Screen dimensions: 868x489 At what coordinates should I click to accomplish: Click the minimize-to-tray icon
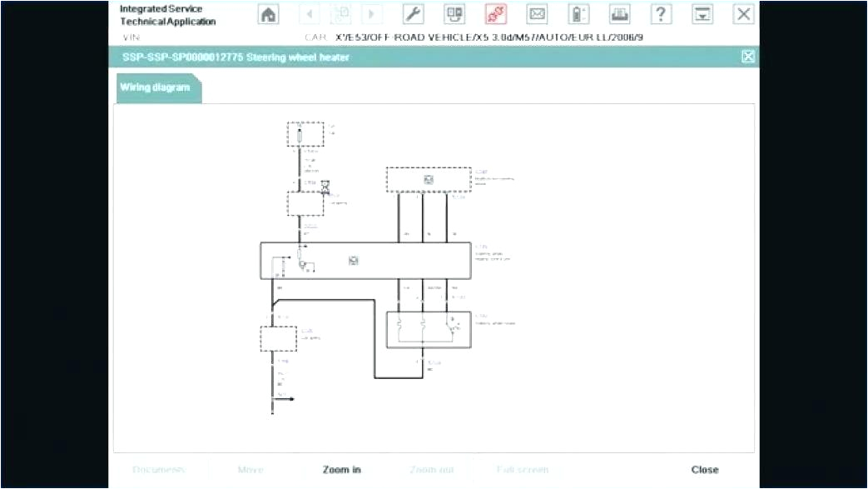click(x=702, y=14)
